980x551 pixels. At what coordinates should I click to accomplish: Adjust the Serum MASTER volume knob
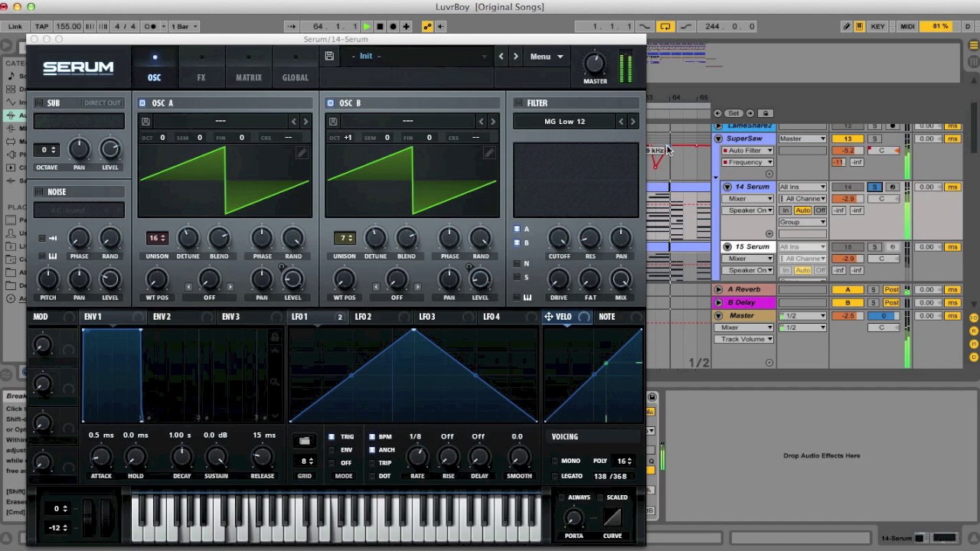tap(595, 64)
